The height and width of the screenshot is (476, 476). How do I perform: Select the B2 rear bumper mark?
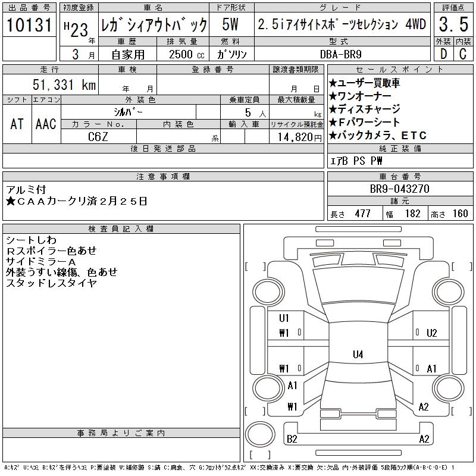click(x=292, y=439)
